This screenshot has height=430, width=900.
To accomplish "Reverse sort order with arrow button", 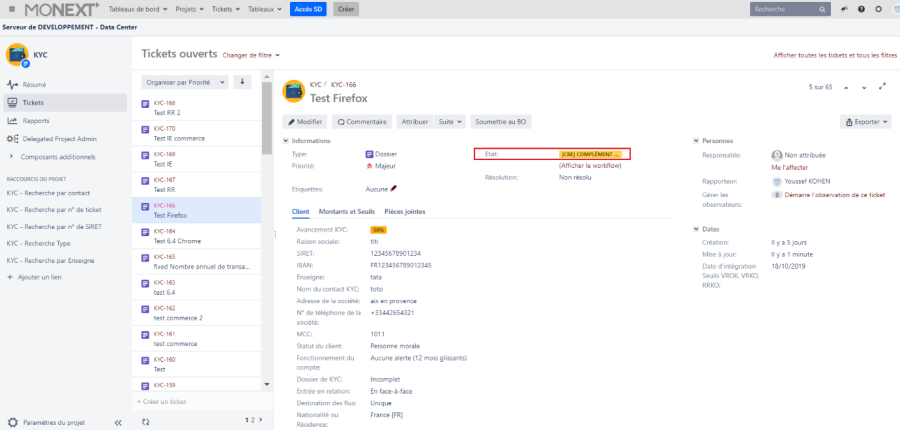I will coord(242,82).
